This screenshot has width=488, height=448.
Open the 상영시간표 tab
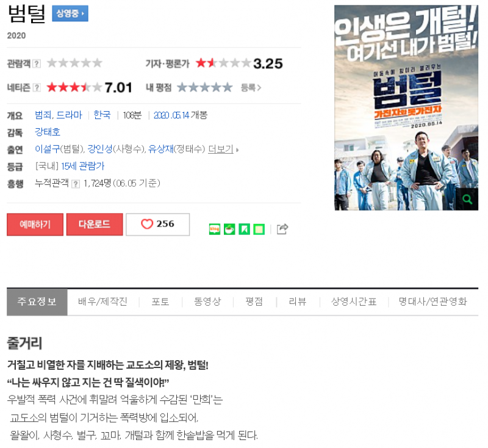pyautogui.click(x=354, y=302)
